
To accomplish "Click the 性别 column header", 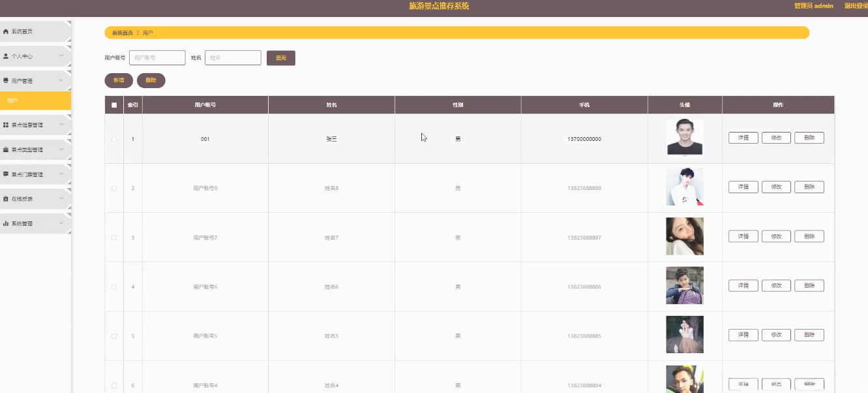I will point(458,105).
